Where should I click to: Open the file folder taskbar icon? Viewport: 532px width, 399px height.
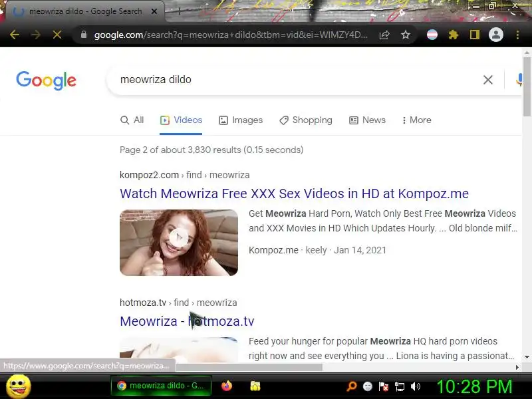255,386
